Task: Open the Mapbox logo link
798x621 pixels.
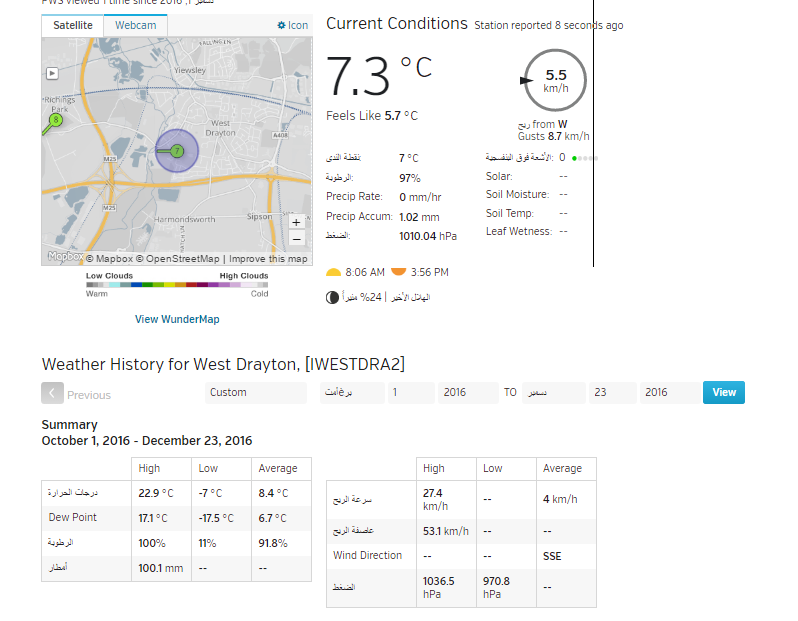Action: click(x=65, y=257)
